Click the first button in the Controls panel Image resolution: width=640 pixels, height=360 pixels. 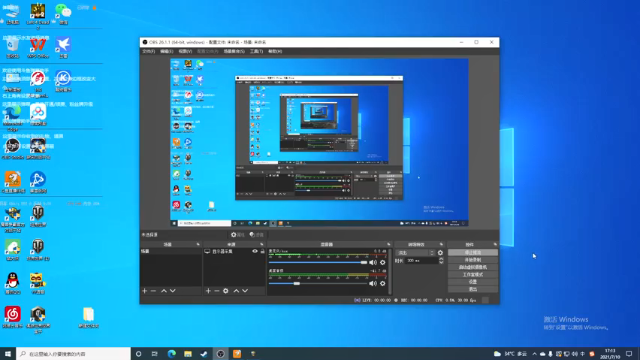coord(473,253)
